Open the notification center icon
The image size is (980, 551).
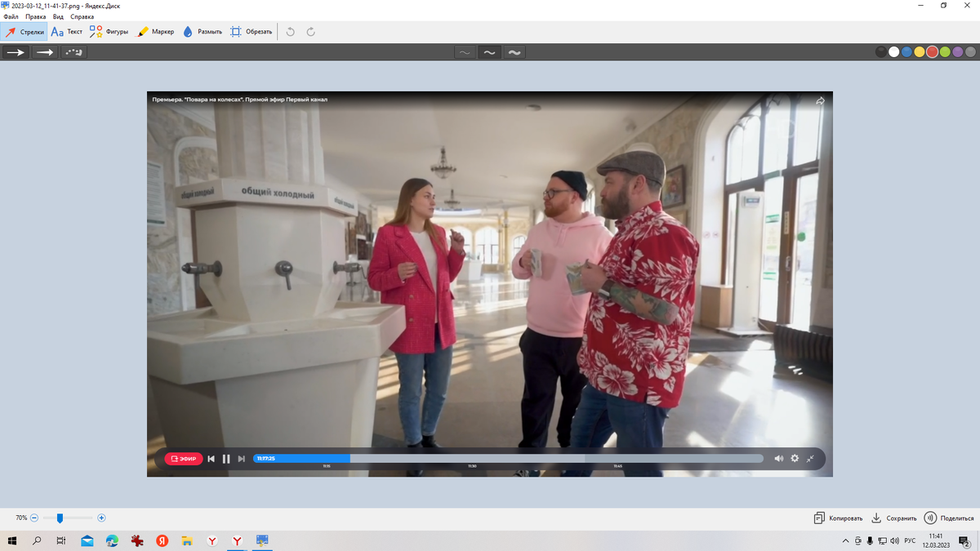pyautogui.click(x=964, y=541)
